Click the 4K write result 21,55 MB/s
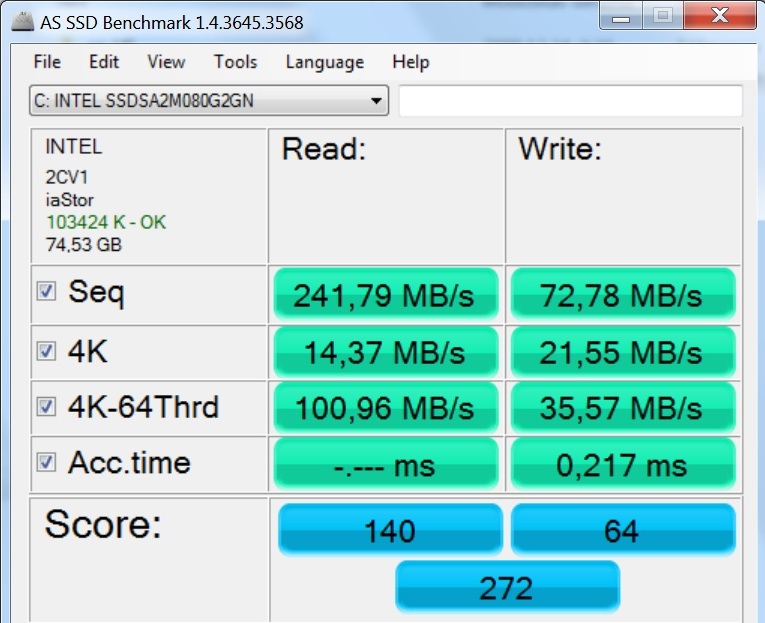Image resolution: width=765 pixels, height=623 pixels. (x=623, y=352)
